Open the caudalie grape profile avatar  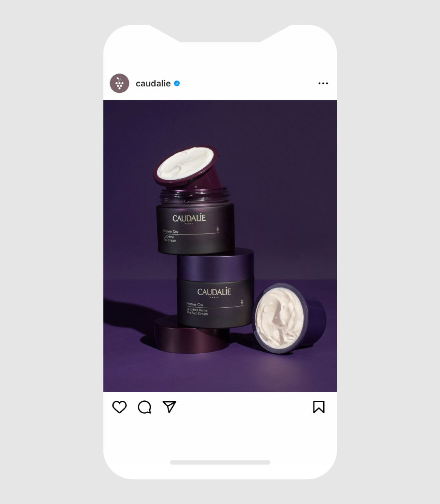(120, 84)
